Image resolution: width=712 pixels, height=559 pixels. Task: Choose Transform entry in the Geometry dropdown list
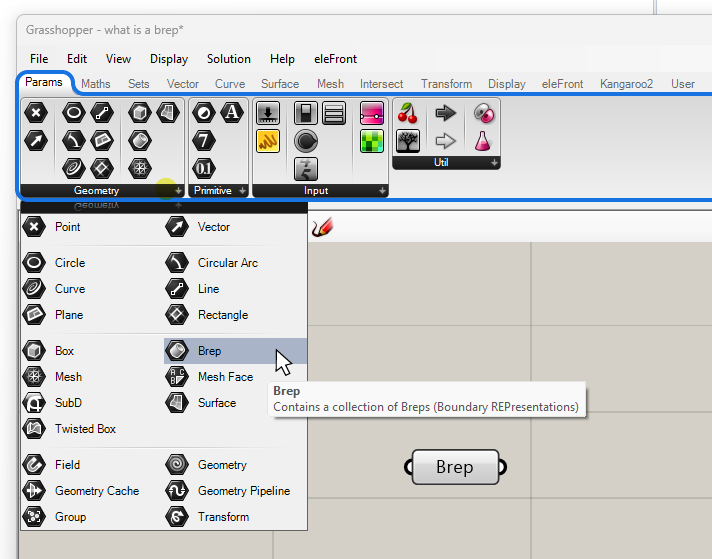(235, 516)
